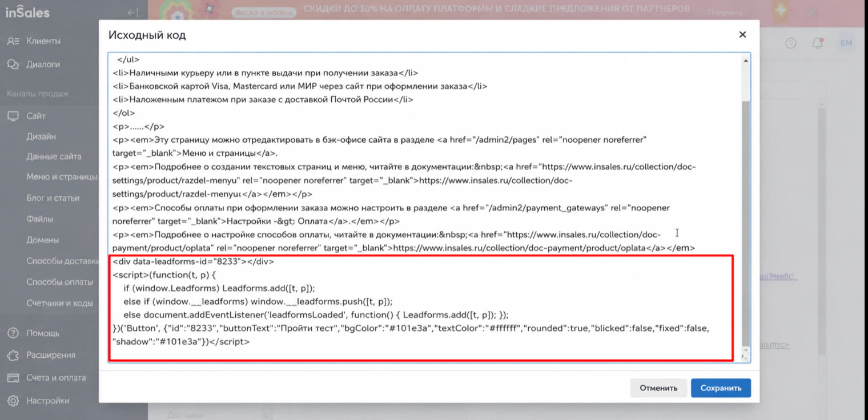
Task: Click the inSales logo
Action: [x=27, y=13]
